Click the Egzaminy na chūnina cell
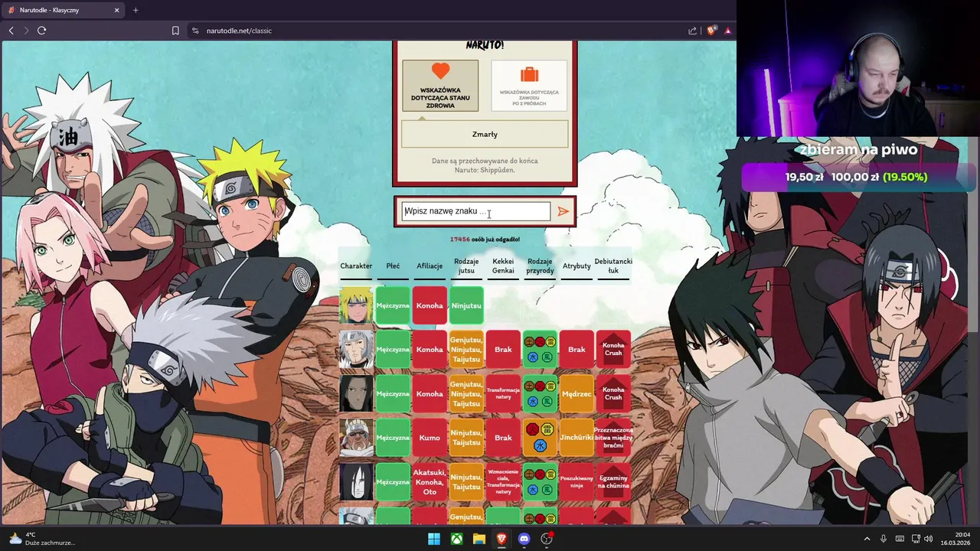 [x=613, y=481]
